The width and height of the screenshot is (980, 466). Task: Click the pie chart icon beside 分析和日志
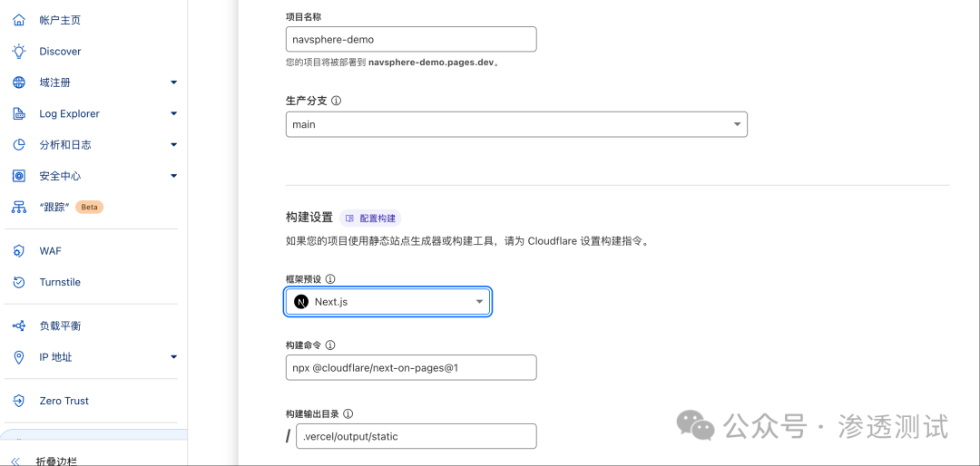[19, 145]
